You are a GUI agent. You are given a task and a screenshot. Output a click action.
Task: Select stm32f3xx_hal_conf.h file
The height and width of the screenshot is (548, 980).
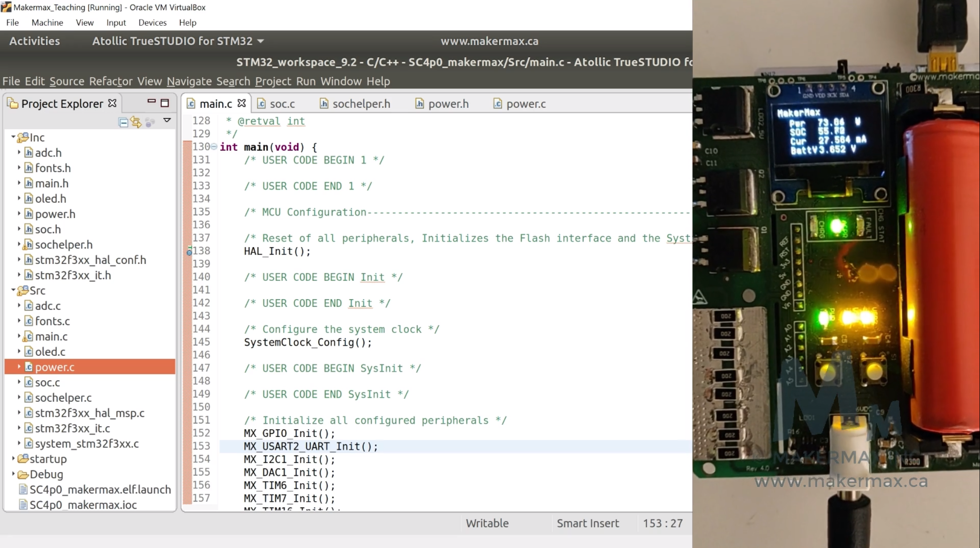pos(91,260)
